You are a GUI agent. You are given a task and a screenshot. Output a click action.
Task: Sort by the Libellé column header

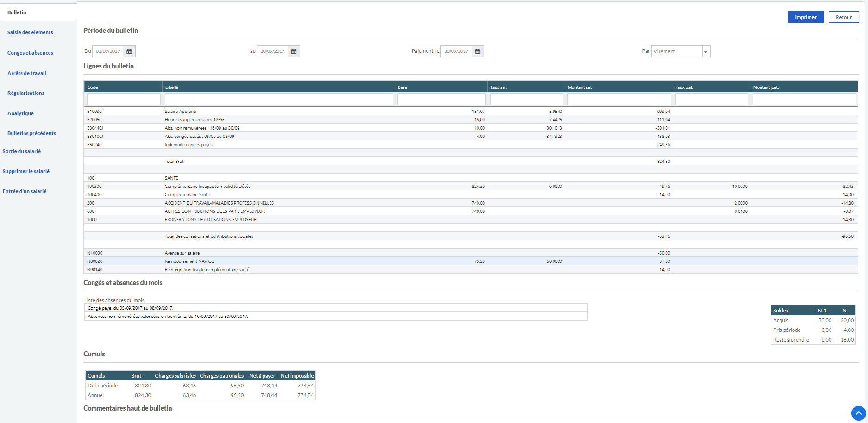click(x=278, y=87)
